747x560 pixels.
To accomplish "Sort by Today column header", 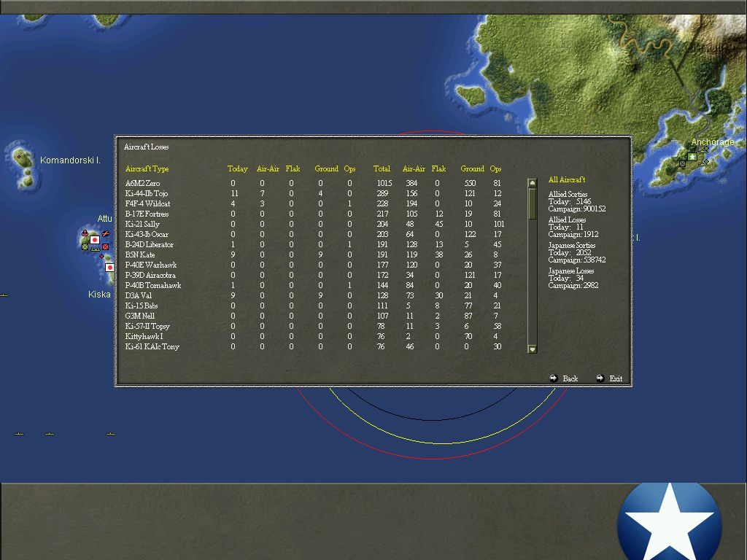I will pos(237,168).
